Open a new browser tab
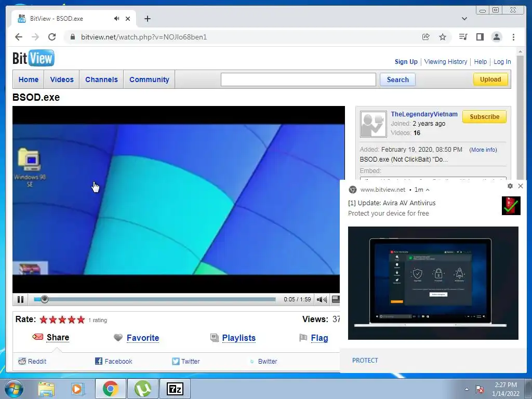 pyautogui.click(x=147, y=19)
